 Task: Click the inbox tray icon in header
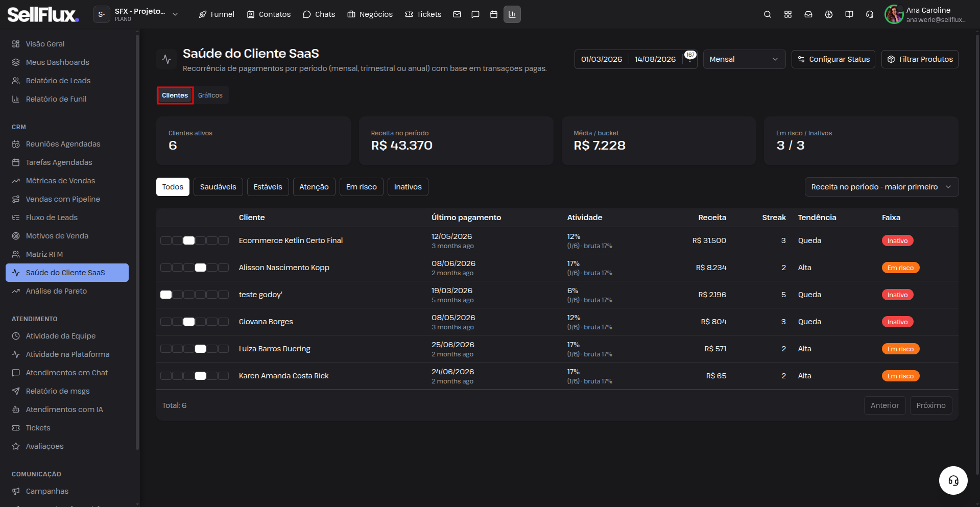[808, 14]
